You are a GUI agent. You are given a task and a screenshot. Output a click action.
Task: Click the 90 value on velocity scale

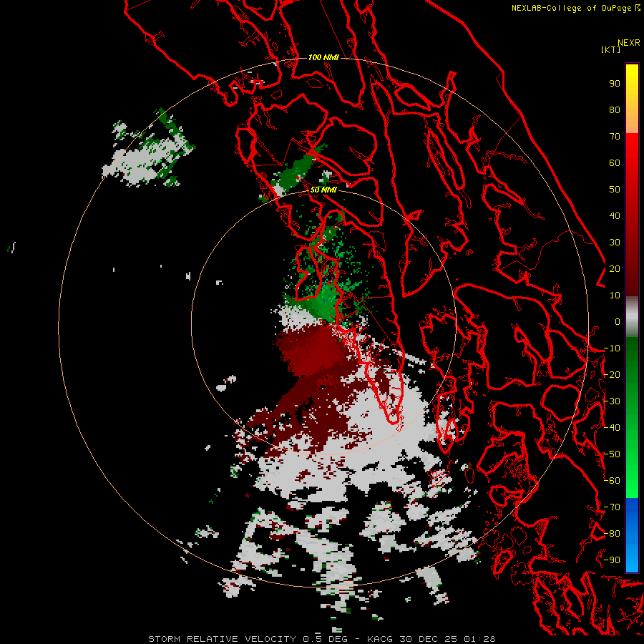click(x=615, y=84)
